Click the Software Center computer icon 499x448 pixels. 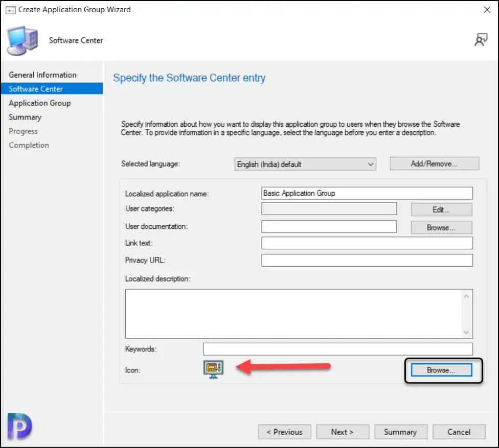coord(22,41)
